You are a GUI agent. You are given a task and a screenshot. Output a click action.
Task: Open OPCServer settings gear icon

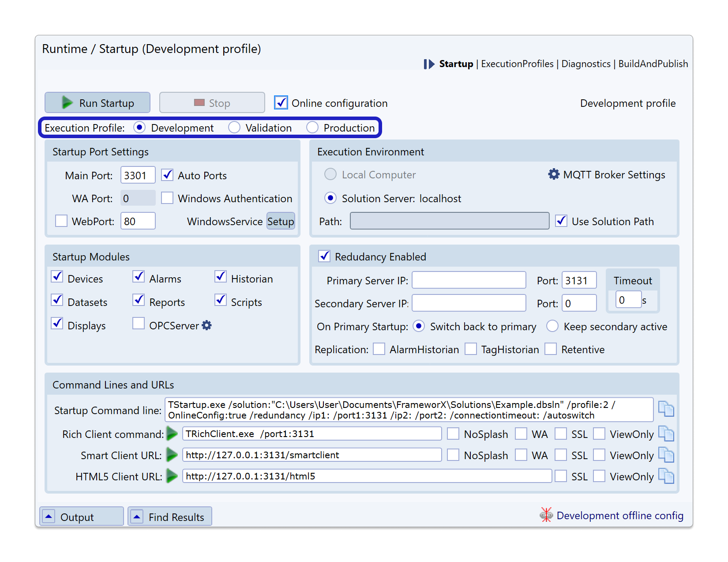(206, 325)
